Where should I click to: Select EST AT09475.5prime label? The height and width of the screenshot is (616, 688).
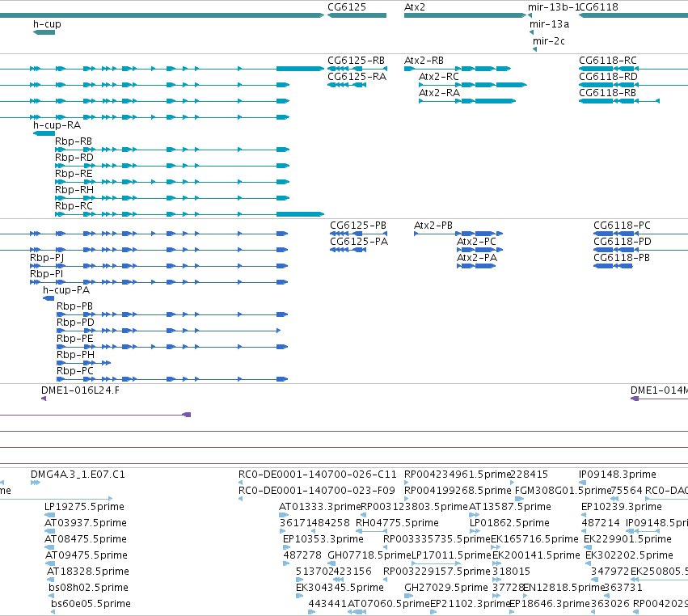point(87,555)
